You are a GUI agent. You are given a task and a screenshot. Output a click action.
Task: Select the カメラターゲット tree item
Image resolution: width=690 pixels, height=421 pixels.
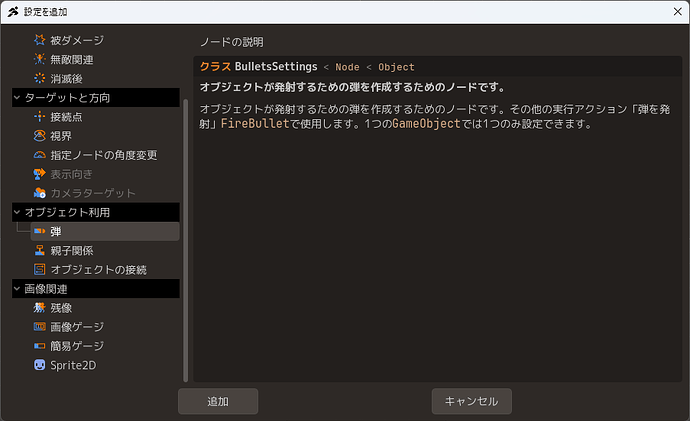[105, 193]
